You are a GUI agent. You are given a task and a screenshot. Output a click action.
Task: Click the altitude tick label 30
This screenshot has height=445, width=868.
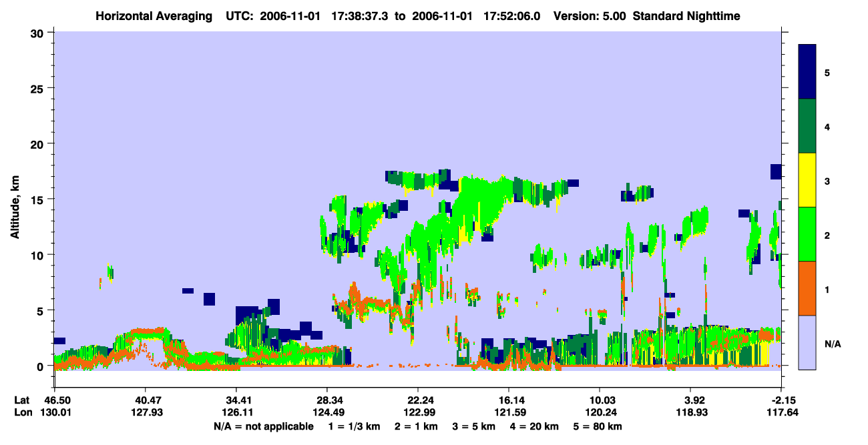click(x=39, y=32)
